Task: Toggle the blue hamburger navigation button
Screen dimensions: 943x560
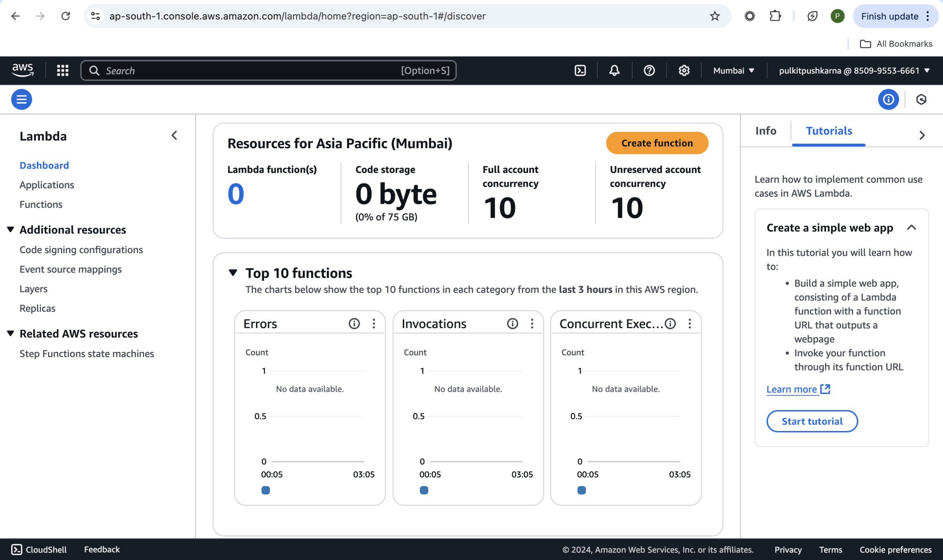Action: pos(22,100)
